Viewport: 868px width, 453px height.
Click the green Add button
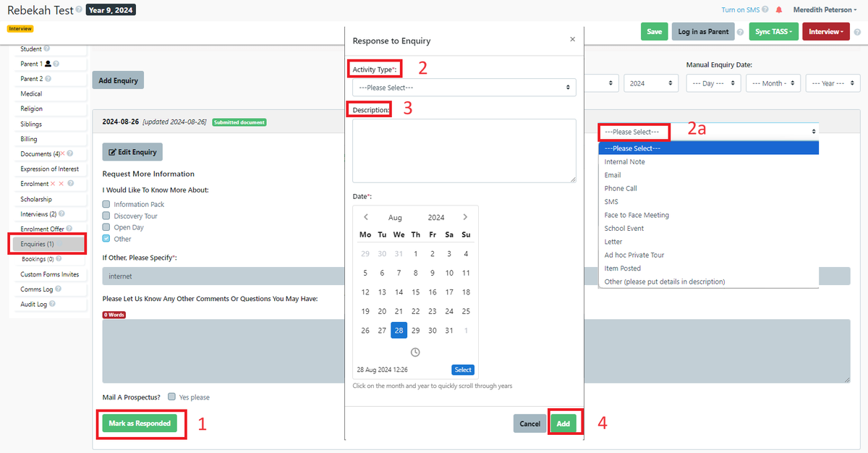coord(563,423)
